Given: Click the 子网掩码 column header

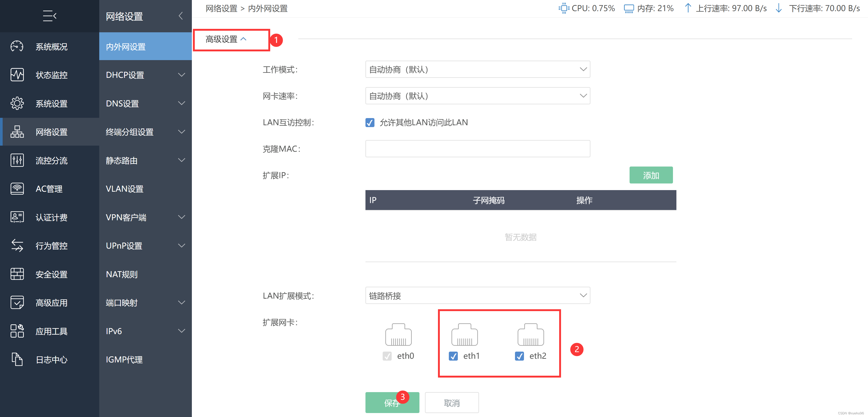Looking at the screenshot, I should pos(488,200).
